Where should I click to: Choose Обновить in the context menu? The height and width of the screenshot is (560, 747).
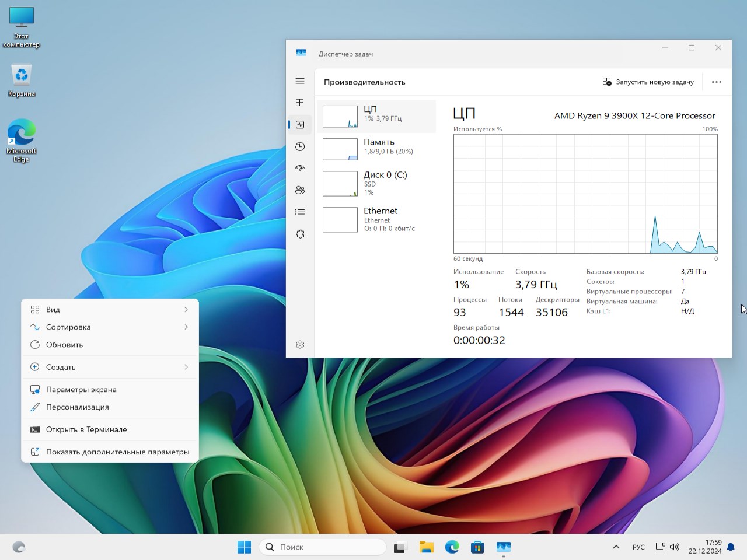[110, 344]
